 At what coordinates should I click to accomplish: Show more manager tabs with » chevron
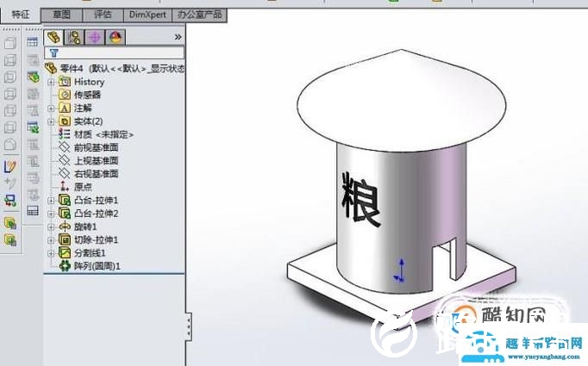(178, 37)
